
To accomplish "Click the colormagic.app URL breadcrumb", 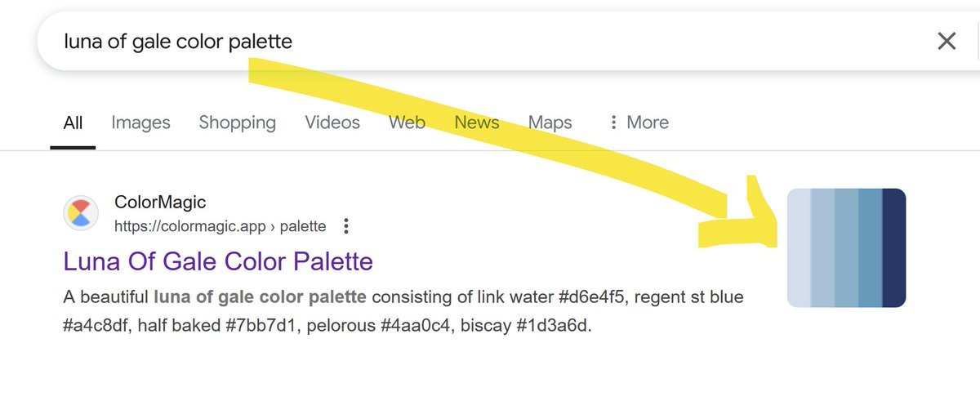I will click(220, 226).
